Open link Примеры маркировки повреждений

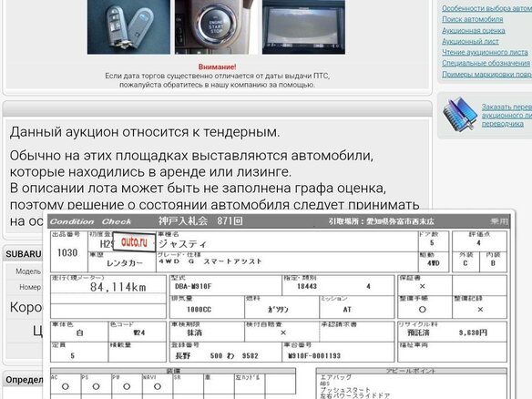point(486,74)
